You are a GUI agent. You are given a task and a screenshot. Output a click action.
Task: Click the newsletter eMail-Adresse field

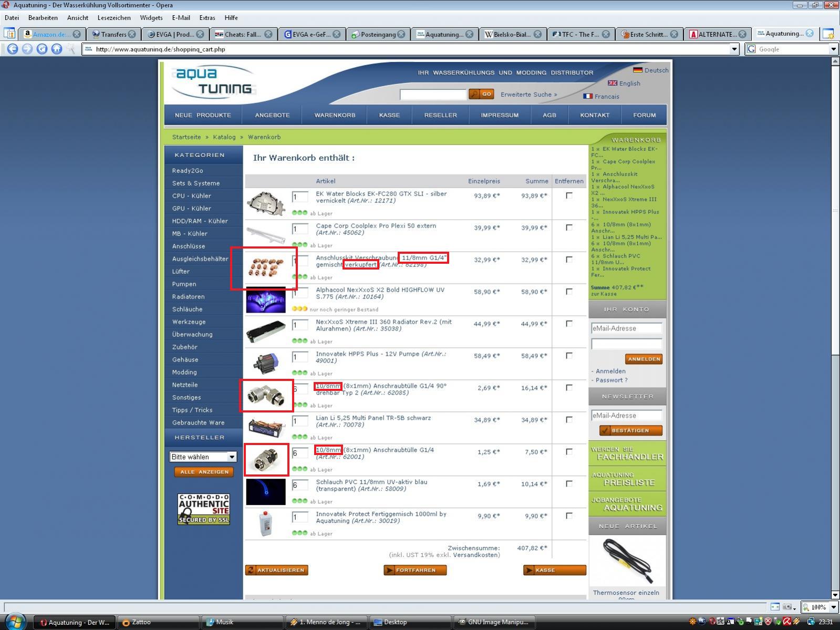(627, 416)
